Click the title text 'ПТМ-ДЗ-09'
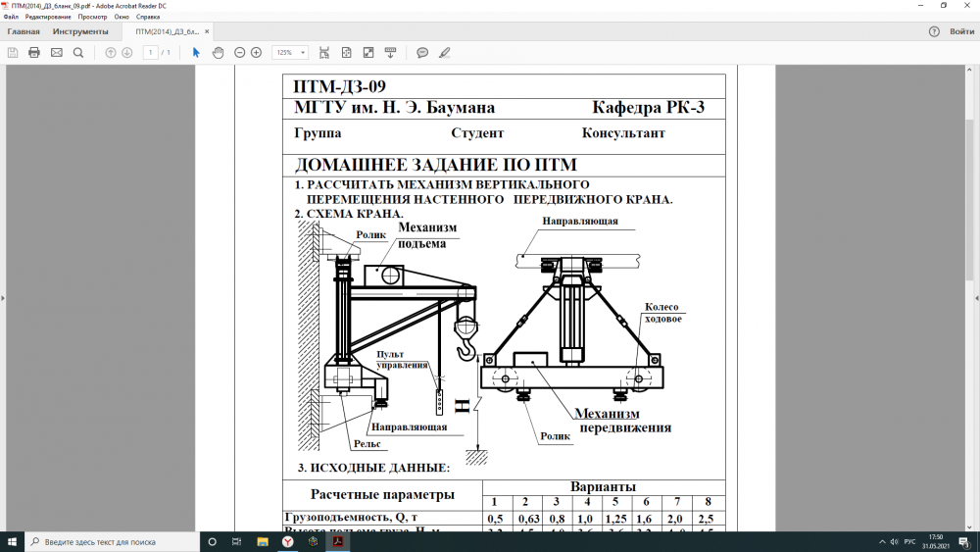 [340, 86]
